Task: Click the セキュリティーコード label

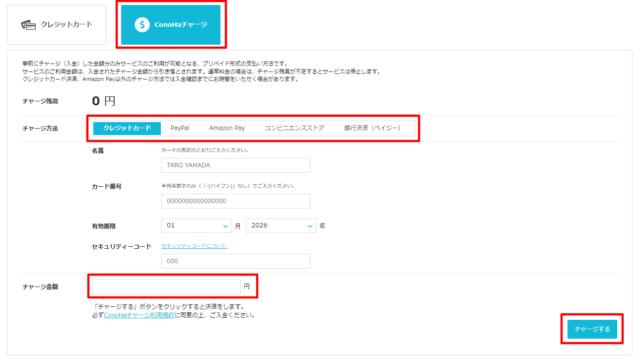Action: (122, 247)
